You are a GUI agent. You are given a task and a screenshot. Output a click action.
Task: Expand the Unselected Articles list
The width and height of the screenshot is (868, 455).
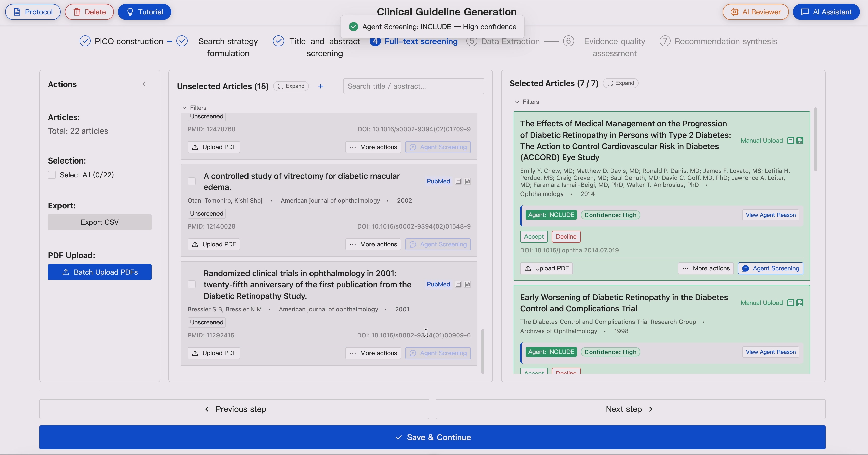click(x=291, y=86)
